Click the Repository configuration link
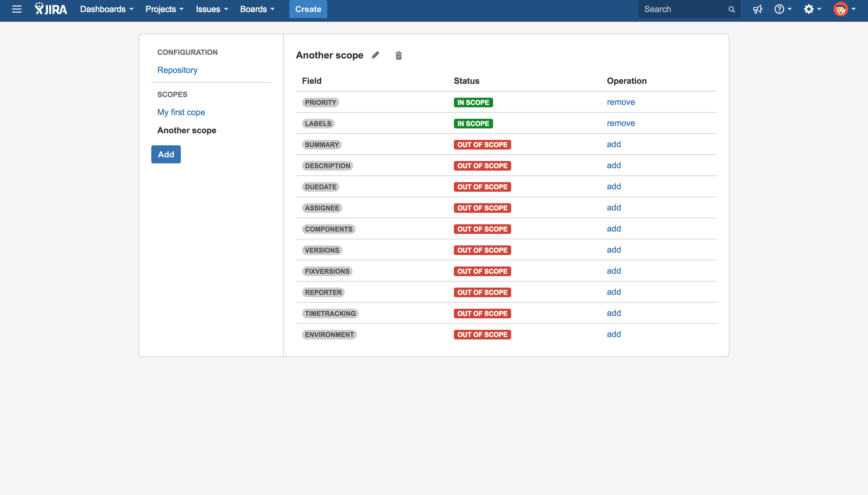Screen dimensions: 868x495 point(177,70)
